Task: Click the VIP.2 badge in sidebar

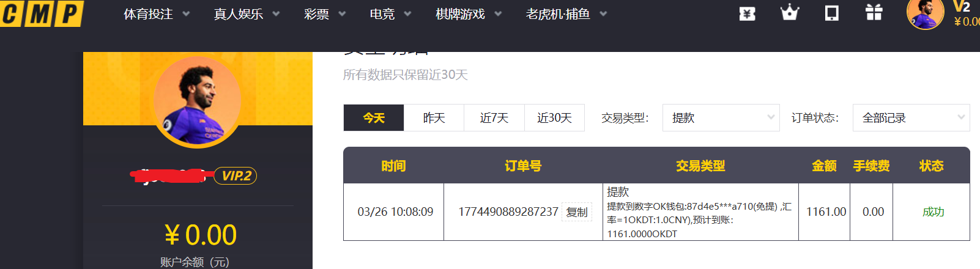Action: pos(236,176)
